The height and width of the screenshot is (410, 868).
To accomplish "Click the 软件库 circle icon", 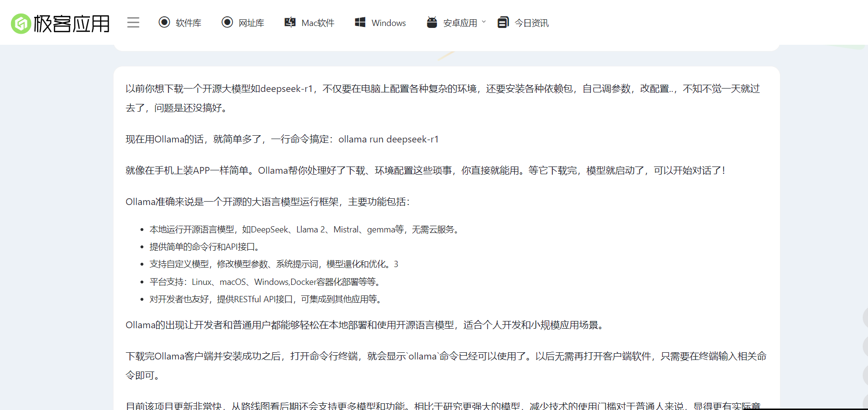I will (164, 22).
